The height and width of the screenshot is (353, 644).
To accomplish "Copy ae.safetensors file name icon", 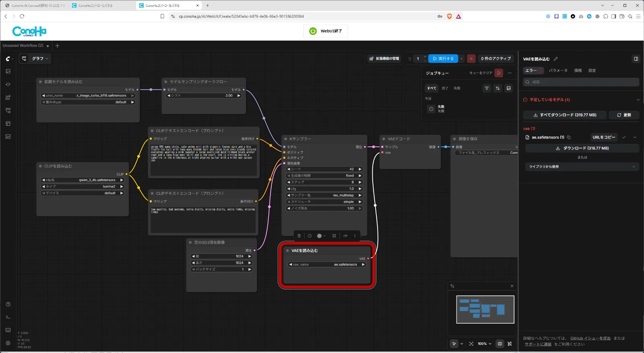I will click(x=569, y=137).
